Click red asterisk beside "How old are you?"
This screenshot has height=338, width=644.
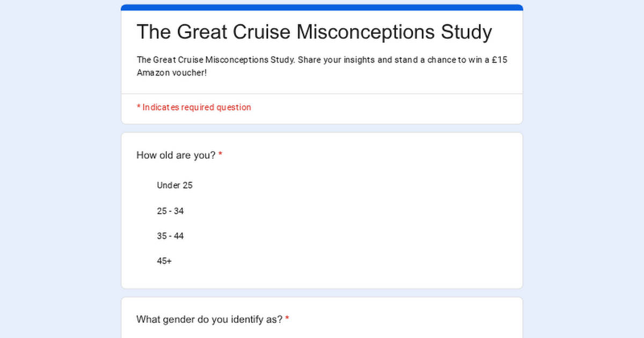pos(220,155)
